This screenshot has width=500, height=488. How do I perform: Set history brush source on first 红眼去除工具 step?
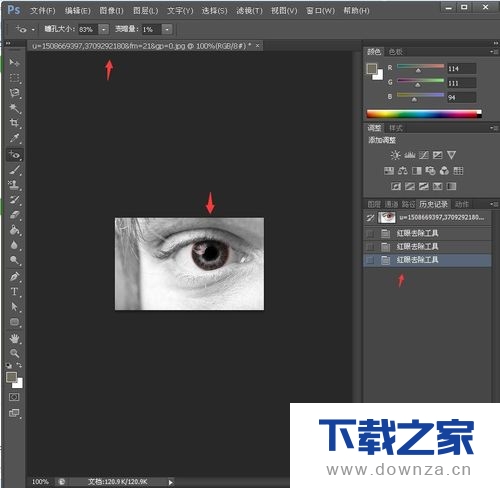point(370,233)
